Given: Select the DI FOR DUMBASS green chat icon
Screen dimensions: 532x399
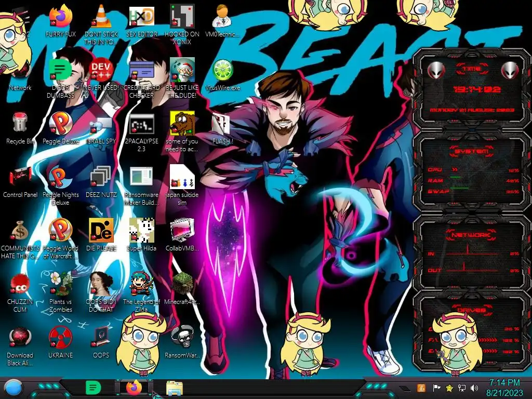Looking at the screenshot, I should click(x=61, y=70).
